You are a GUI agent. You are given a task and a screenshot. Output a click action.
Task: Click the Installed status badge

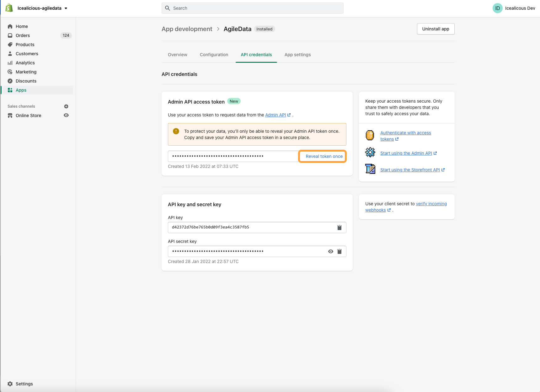(265, 29)
